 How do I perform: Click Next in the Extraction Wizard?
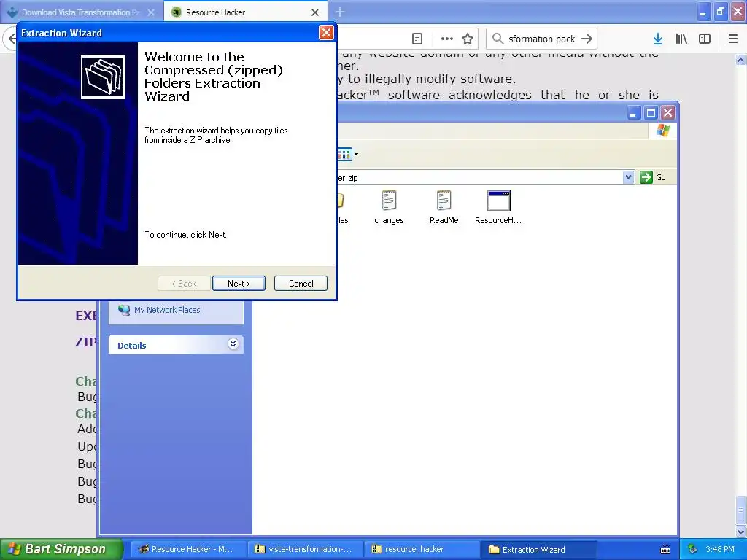click(239, 284)
